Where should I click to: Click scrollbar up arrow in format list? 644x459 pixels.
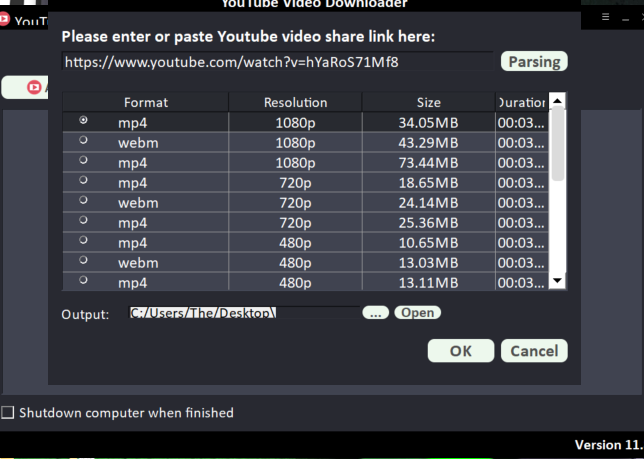pyautogui.click(x=557, y=100)
